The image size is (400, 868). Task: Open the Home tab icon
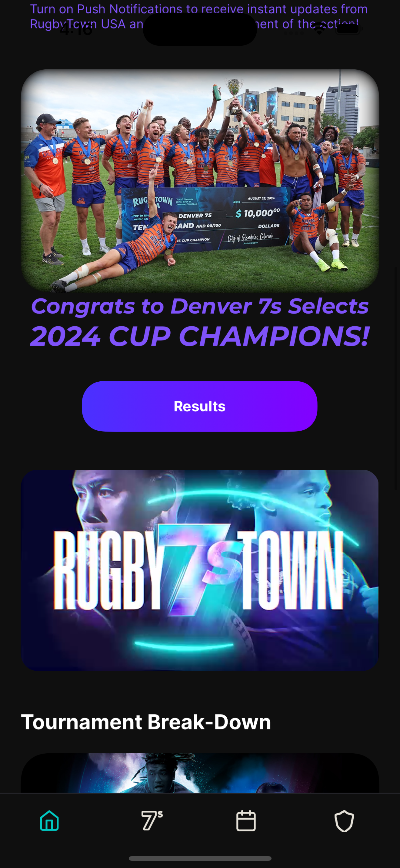pyautogui.click(x=49, y=820)
